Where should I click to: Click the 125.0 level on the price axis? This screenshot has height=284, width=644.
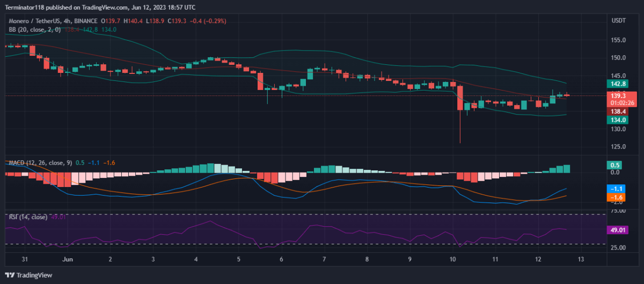coord(619,147)
